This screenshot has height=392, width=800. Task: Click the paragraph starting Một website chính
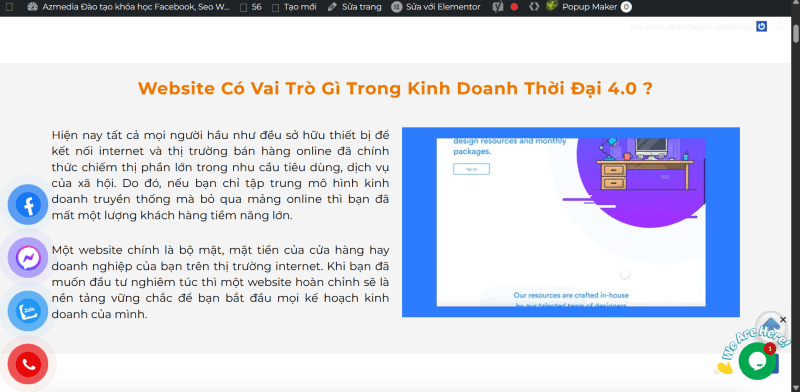(x=220, y=282)
